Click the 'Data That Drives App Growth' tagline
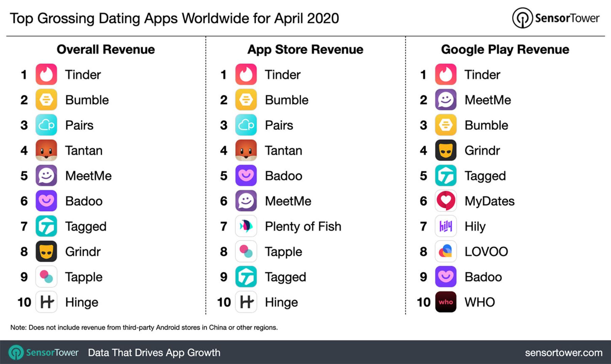This screenshot has height=364, width=611. pyautogui.click(x=154, y=353)
